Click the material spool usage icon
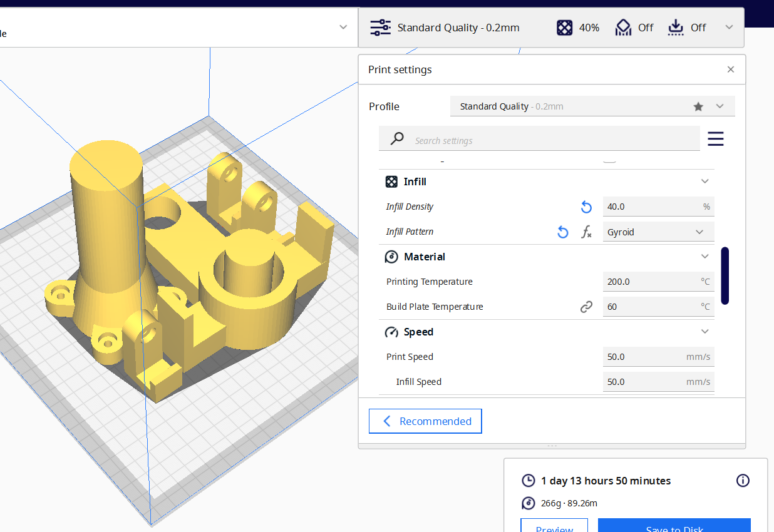The image size is (774, 532). [x=529, y=503]
